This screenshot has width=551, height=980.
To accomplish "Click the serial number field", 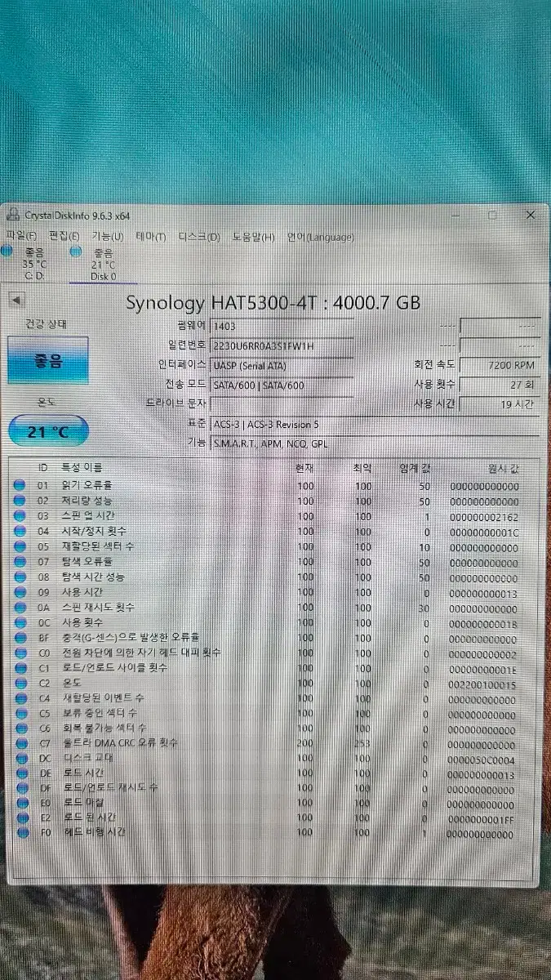I will coord(282,345).
